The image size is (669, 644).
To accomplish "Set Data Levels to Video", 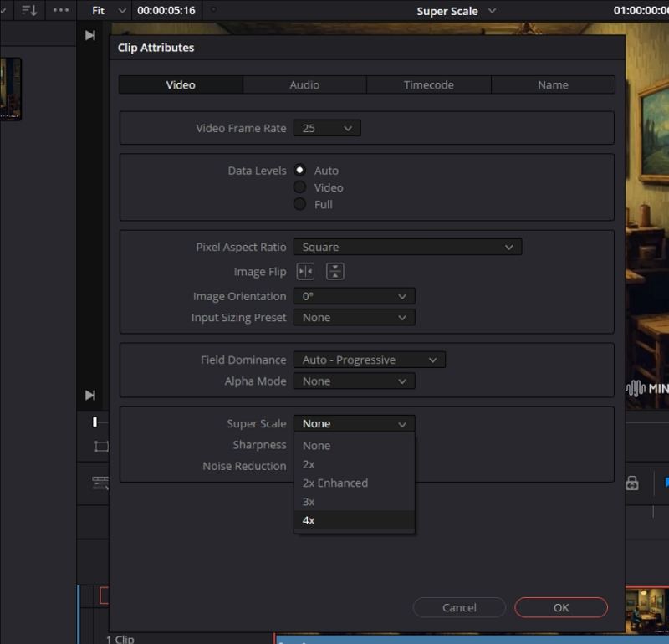I will (x=299, y=187).
